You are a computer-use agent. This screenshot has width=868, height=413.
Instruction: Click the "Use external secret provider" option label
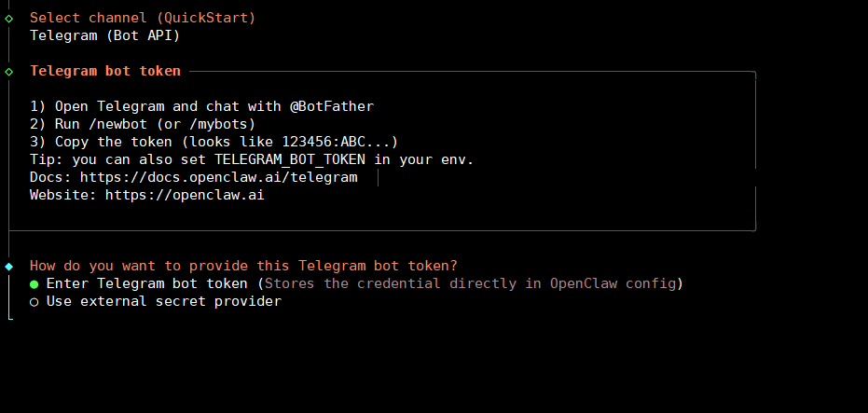pyautogui.click(x=164, y=302)
